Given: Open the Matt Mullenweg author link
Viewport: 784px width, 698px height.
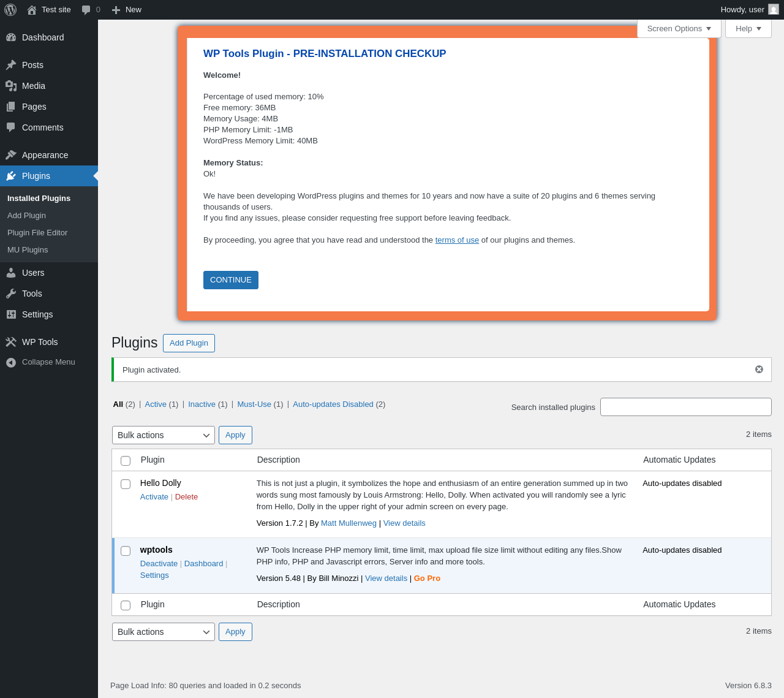Looking at the screenshot, I should click(x=349, y=523).
